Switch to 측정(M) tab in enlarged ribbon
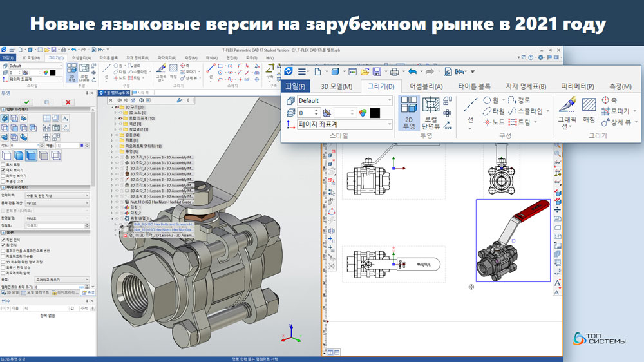Image resolution: width=644 pixels, height=362 pixels. click(620, 86)
